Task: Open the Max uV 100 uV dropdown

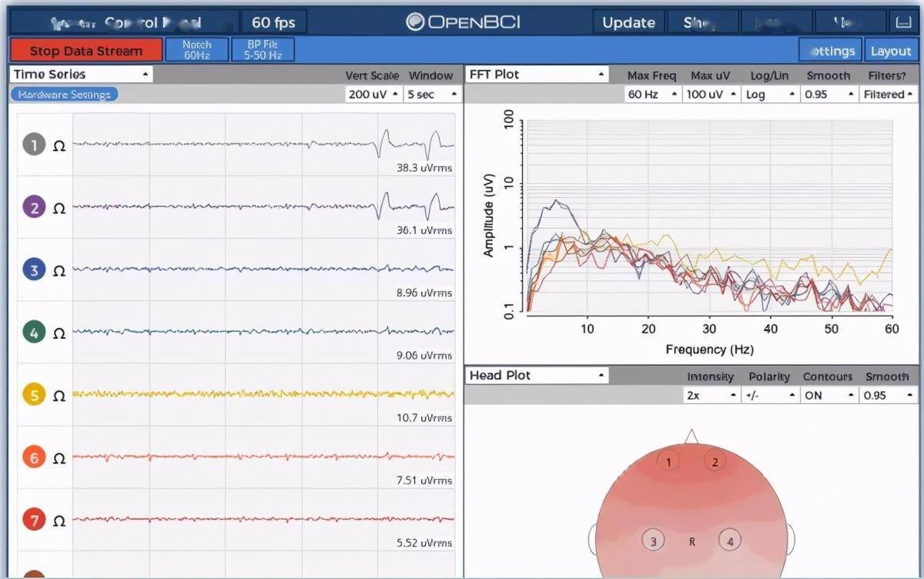Action: [711, 95]
